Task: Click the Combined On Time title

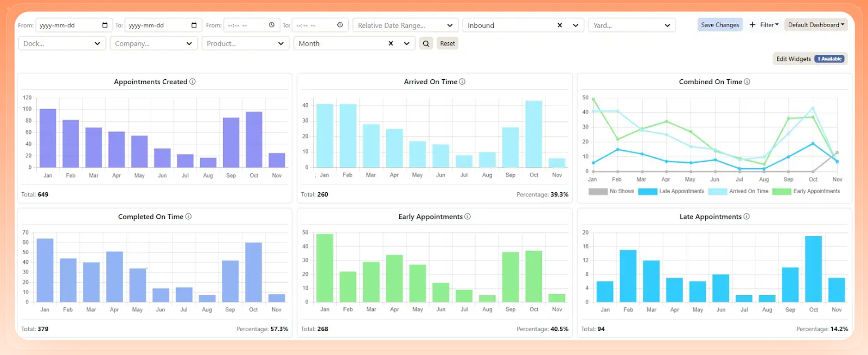Action: pos(710,82)
